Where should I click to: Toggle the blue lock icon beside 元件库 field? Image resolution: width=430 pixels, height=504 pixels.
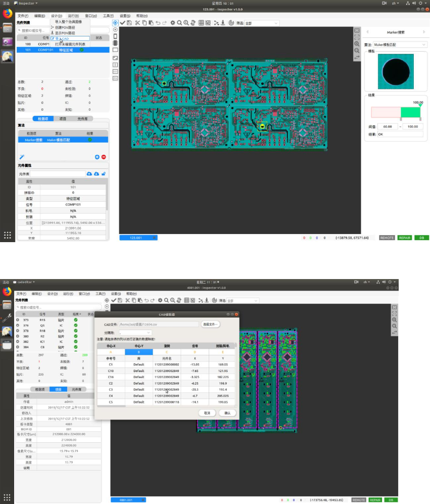pyautogui.click(x=104, y=174)
